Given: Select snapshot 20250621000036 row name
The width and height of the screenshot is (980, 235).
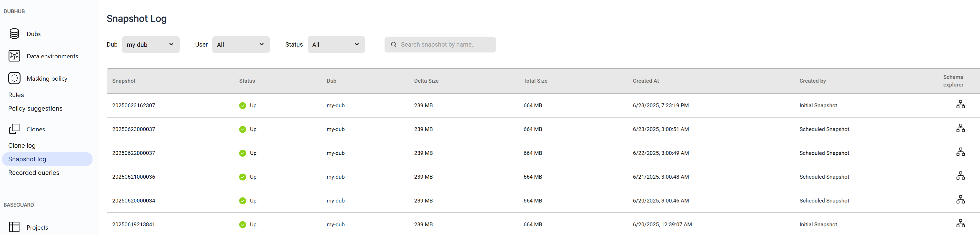Looking at the screenshot, I should coord(134,177).
